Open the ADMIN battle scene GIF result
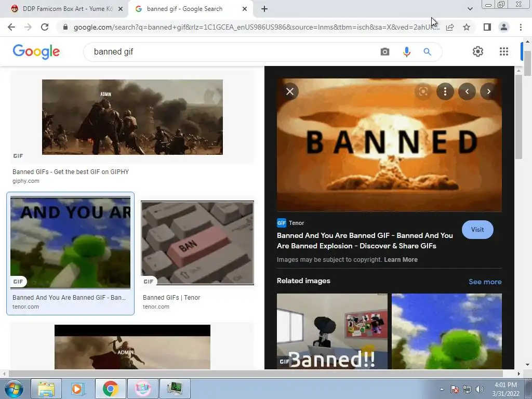Screen dimensions: 532x399 coord(132,117)
